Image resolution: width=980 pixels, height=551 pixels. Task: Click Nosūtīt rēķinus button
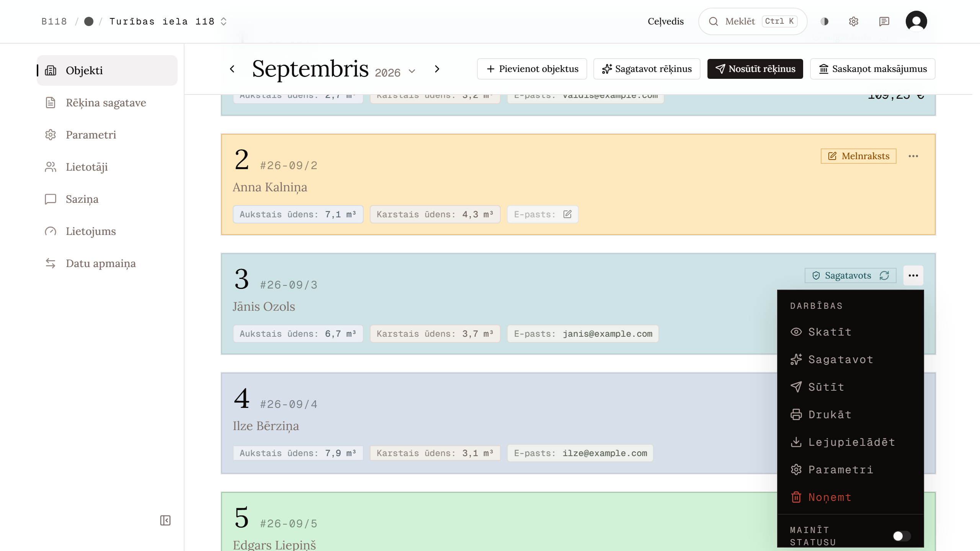[x=755, y=69]
